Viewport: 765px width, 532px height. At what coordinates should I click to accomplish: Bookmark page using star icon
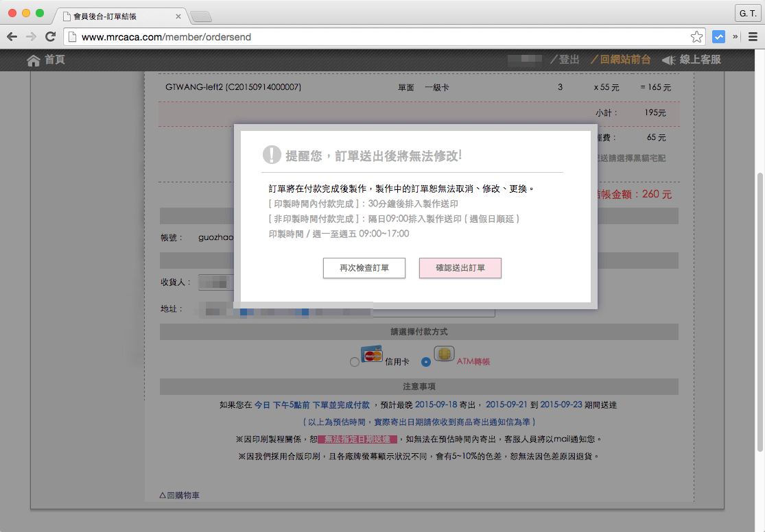696,37
